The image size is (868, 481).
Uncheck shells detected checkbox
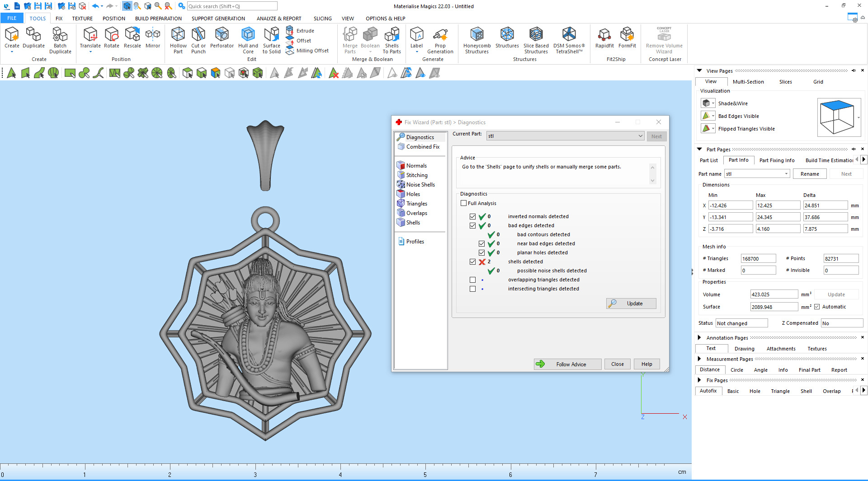[472, 262]
